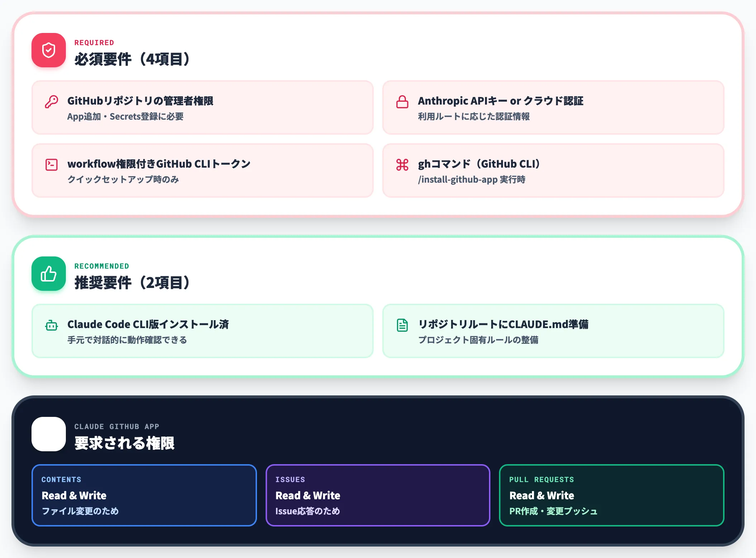Click the white square icon in Claude GitHub App
The height and width of the screenshot is (558, 756).
click(x=49, y=434)
